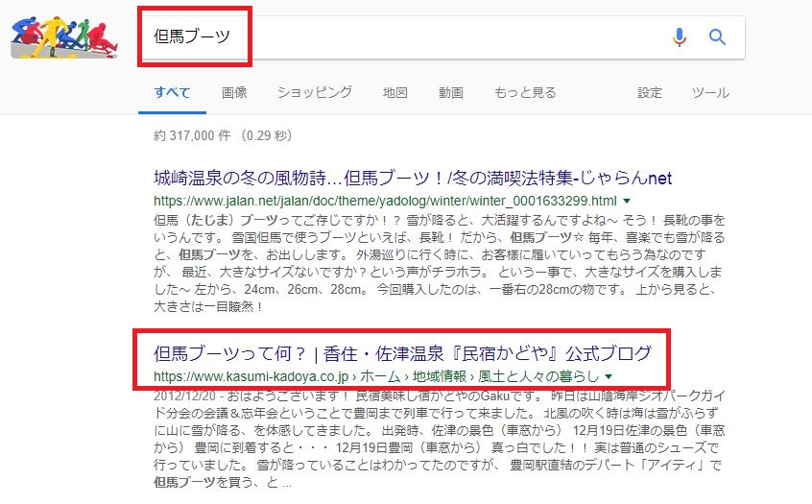Screen dimensions: 812x504
Task: Open ホーム breadcrumb in kasumi-kadoya result
Action: pos(380,376)
